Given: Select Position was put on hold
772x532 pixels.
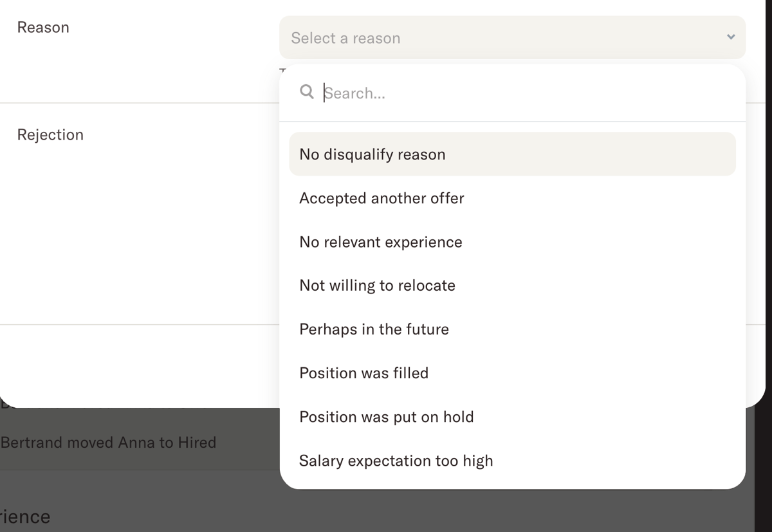Looking at the screenshot, I should [x=387, y=417].
